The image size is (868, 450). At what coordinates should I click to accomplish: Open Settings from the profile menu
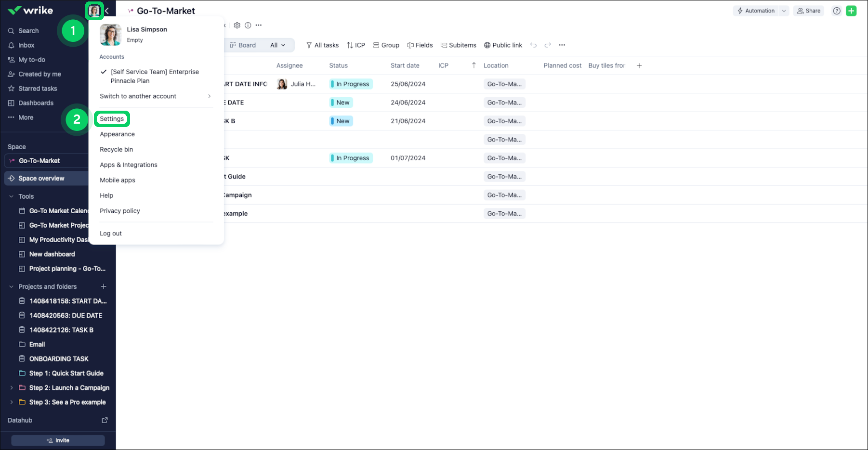(x=112, y=119)
